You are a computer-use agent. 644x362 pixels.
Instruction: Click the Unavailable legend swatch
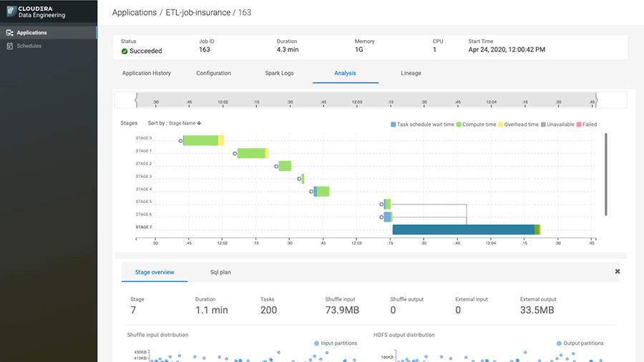543,124
